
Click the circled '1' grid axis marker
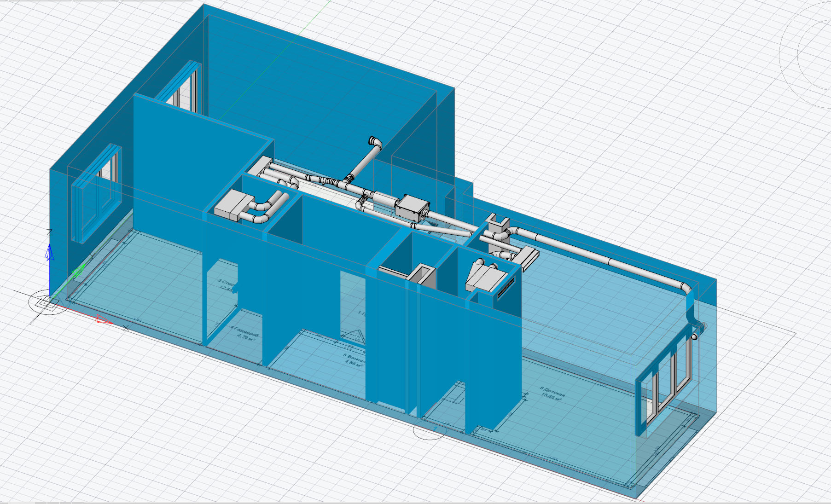[435, 429]
